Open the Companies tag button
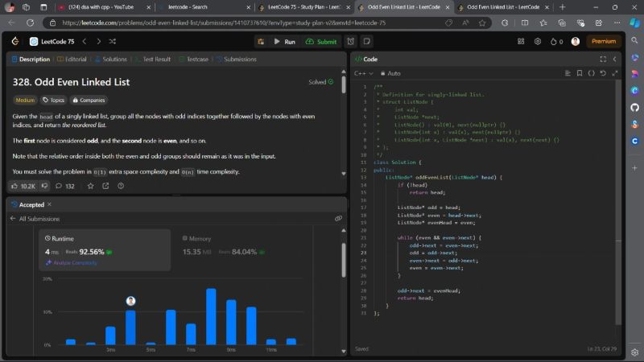The height and width of the screenshot is (362, 644). [89, 100]
